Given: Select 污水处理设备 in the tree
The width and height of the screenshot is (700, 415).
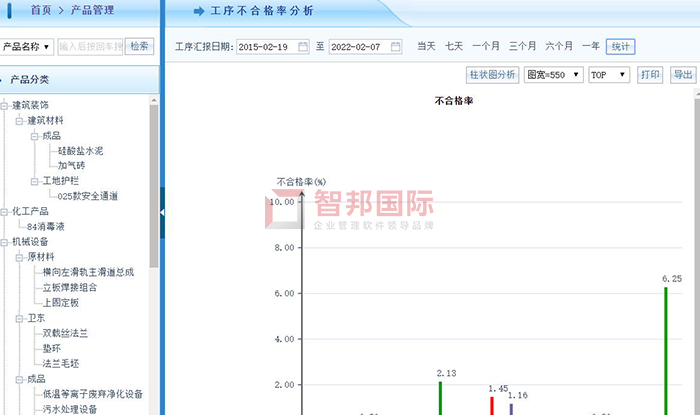Looking at the screenshot, I should [70, 409].
